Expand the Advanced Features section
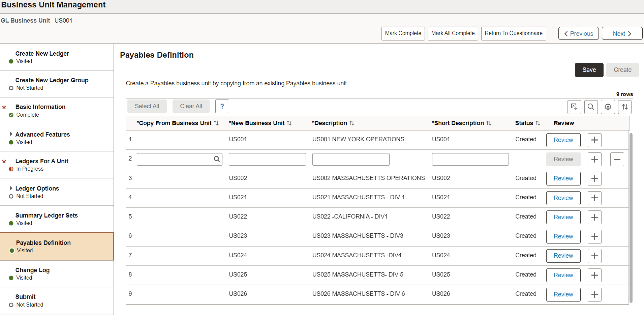This screenshot has height=315, width=644. (11, 134)
